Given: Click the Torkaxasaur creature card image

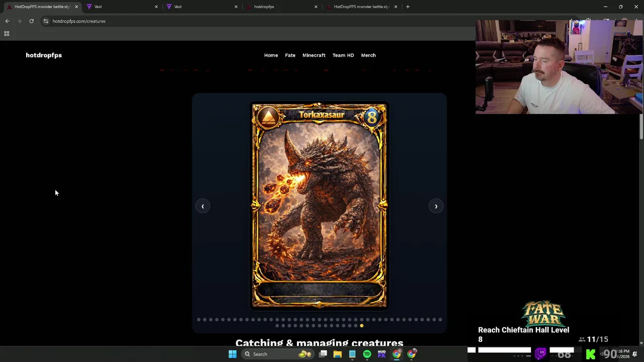Looking at the screenshot, I should [x=319, y=206].
